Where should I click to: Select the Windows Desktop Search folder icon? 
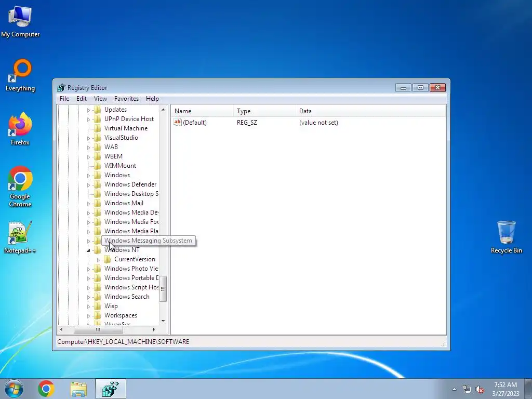tap(97, 194)
